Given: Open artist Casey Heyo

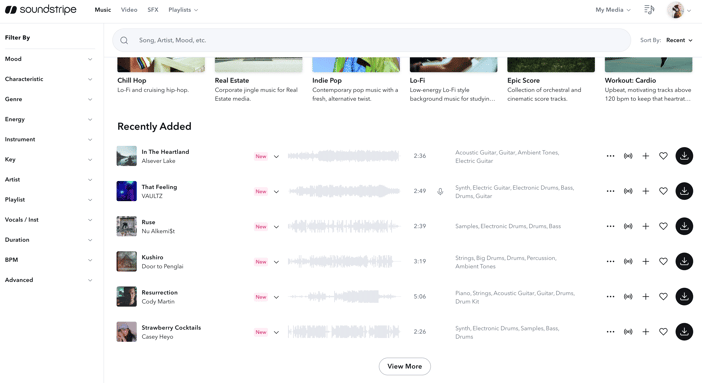Looking at the screenshot, I should coord(157,337).
